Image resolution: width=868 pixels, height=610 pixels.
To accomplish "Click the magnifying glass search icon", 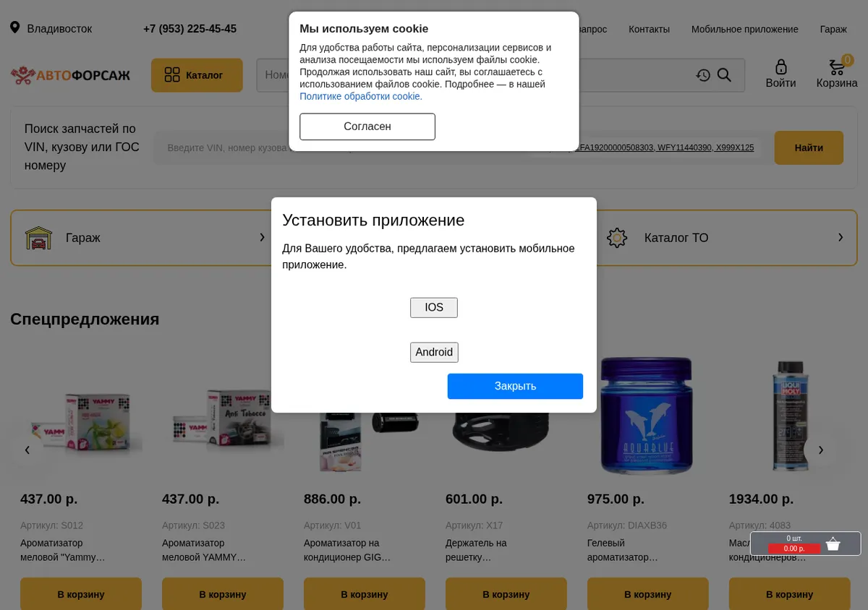I will click(x=724, y=75).
